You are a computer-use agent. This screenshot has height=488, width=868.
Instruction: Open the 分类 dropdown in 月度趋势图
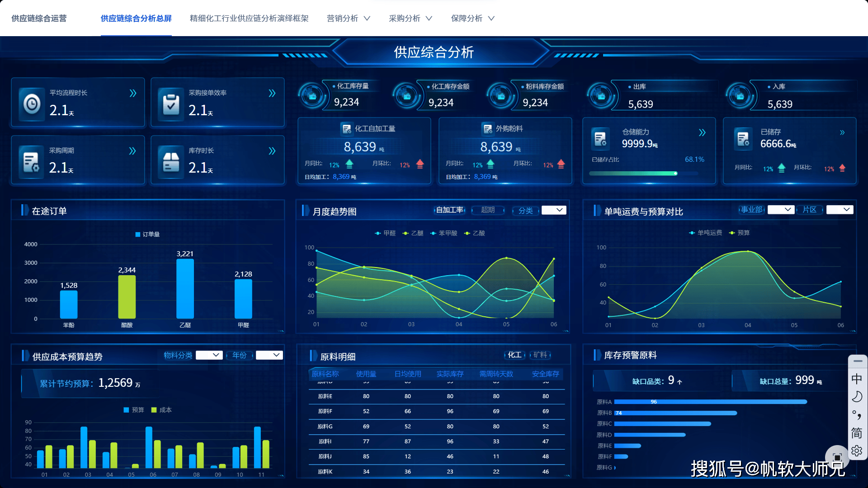[x=554, y=210]
